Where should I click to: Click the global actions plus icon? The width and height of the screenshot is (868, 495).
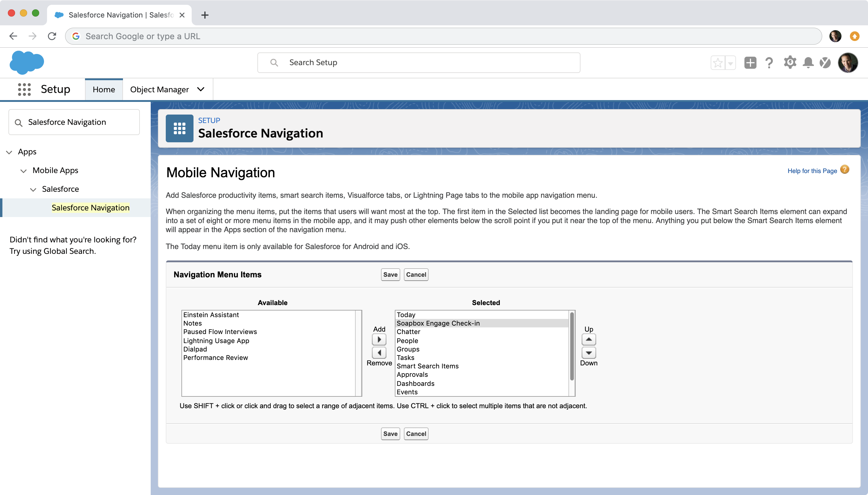pos(750,63)
